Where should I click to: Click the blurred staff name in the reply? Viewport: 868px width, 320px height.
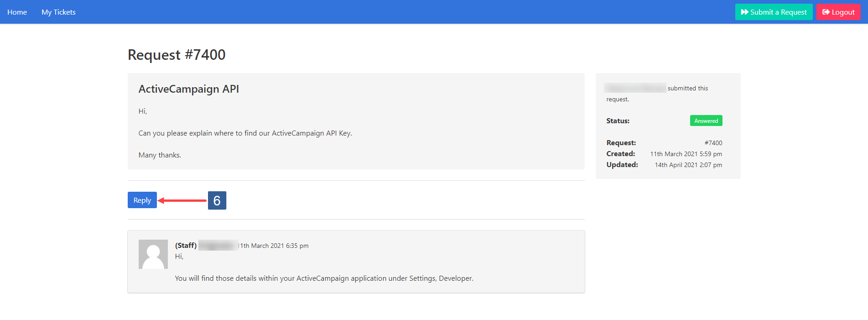(218, 246)
